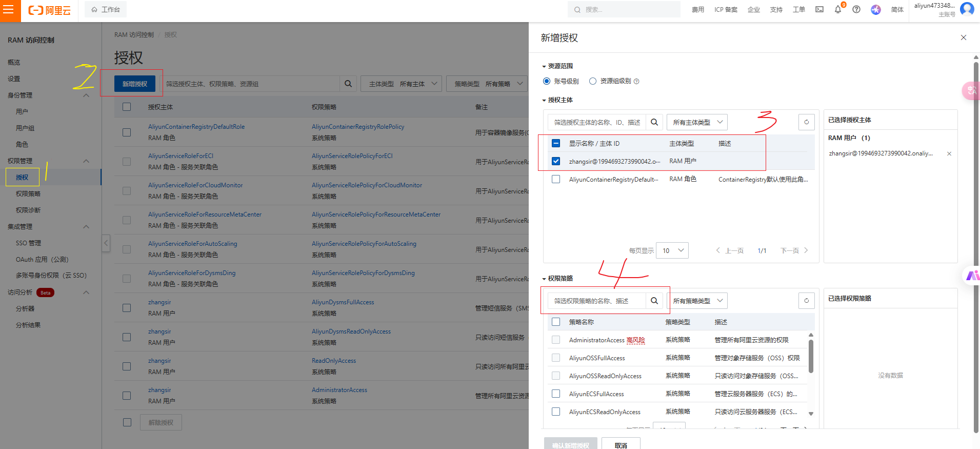Search principals with magnifier icon

point(654,122)
